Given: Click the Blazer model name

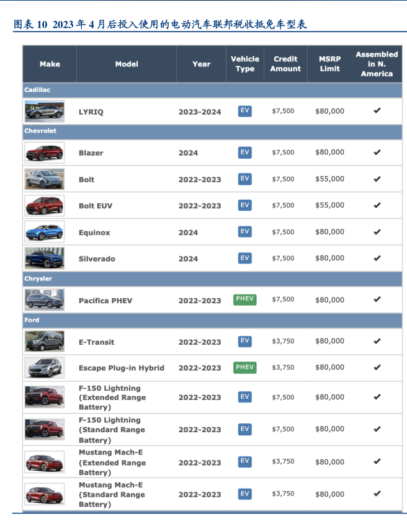Looking at the screenshot, I should [x=91, y=153].
